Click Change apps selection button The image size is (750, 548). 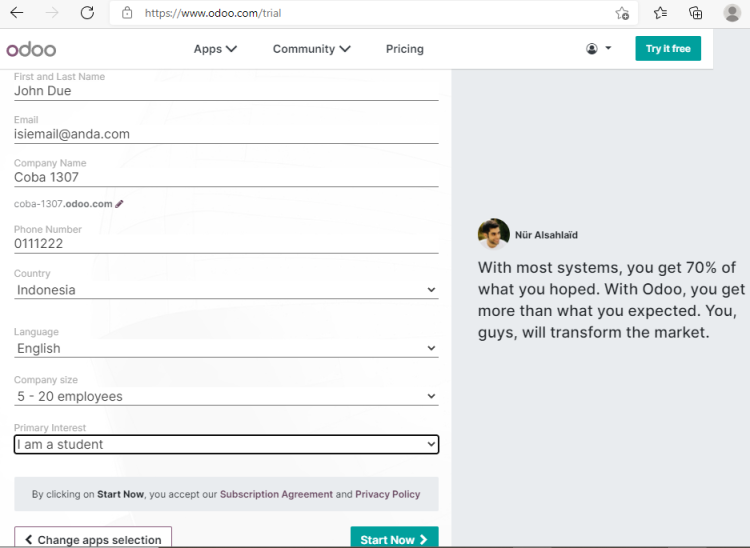tap(93, 537)
